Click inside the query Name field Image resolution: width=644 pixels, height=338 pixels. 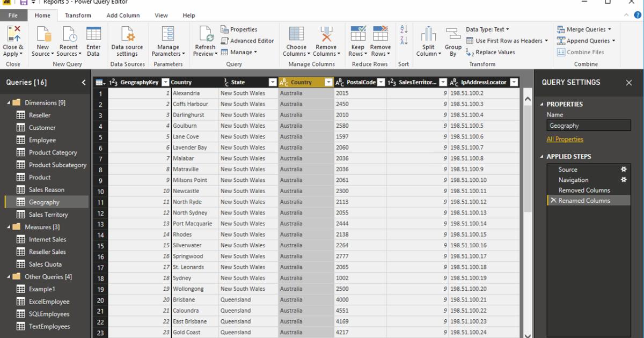pyautogui.click(x=589, y=126)
